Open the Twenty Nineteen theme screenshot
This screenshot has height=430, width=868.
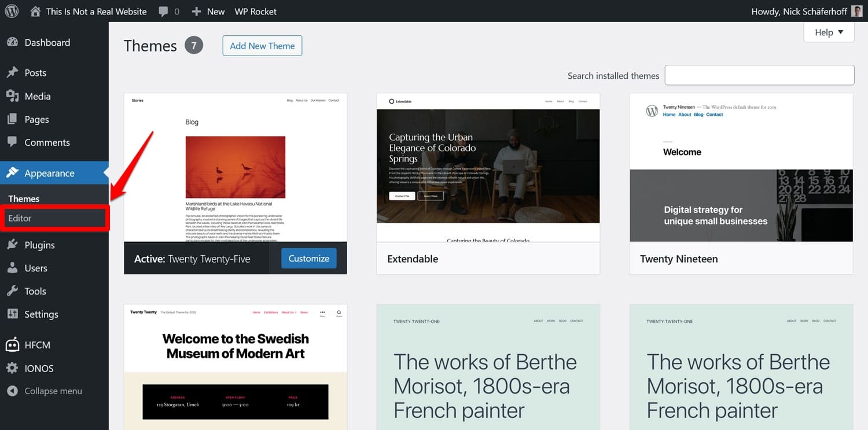coord(741,167)
